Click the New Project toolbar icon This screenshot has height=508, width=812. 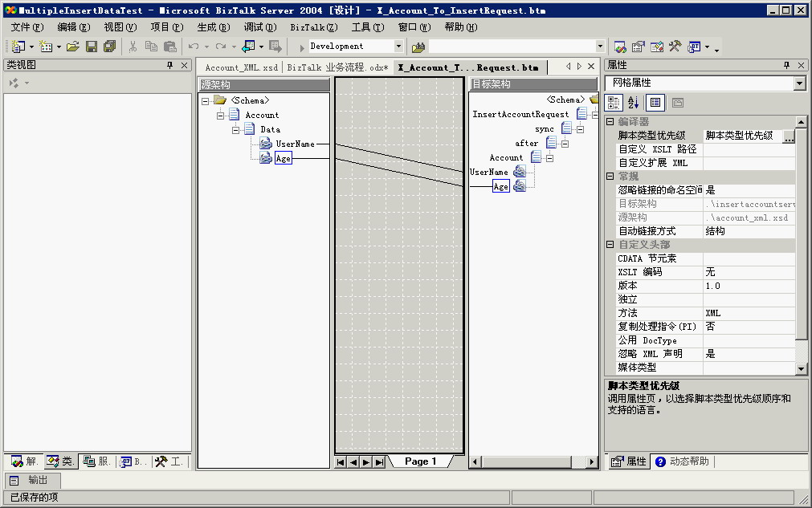(x=18, y=47)
